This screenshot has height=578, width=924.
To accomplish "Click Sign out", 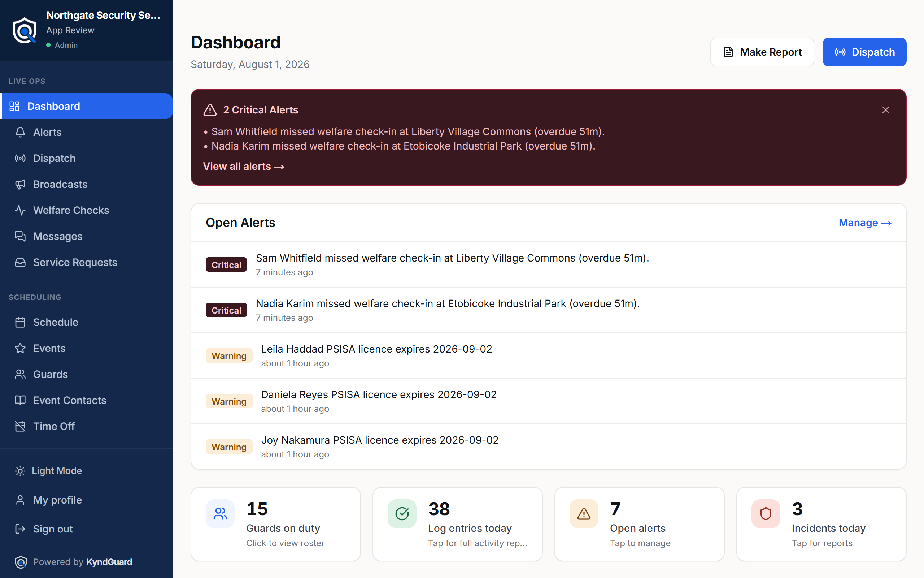I will point(87,529).
